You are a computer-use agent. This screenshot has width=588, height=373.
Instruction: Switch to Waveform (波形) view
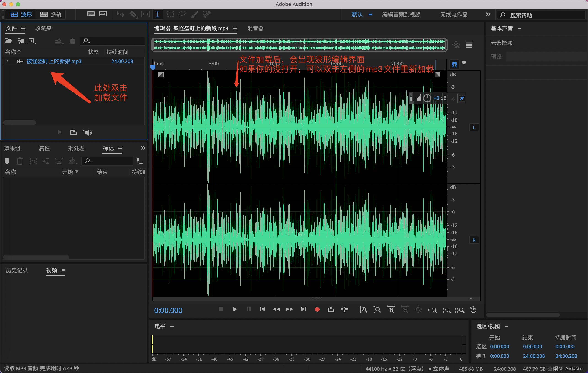point(21,14)
